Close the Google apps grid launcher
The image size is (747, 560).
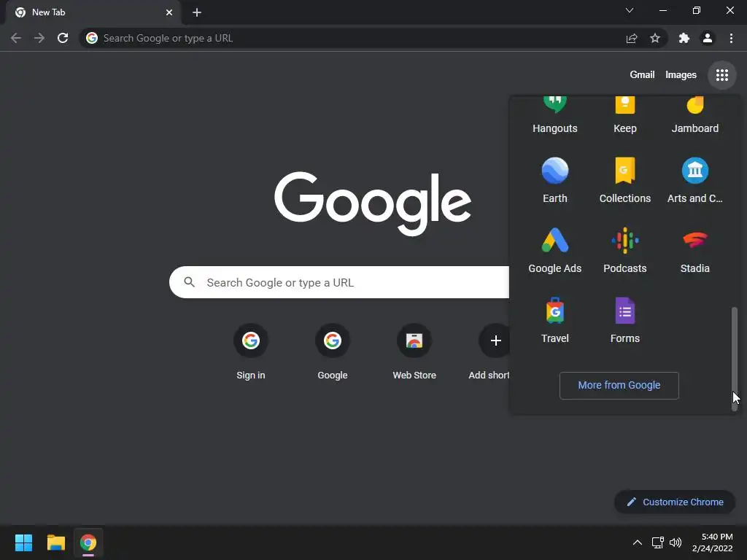(721, 75)
